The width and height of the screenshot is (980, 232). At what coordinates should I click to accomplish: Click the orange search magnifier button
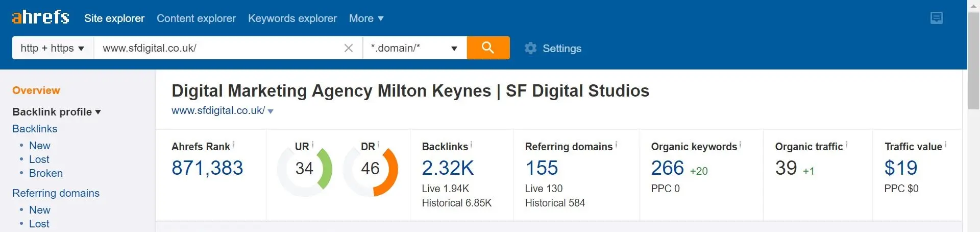pos(488,48)
